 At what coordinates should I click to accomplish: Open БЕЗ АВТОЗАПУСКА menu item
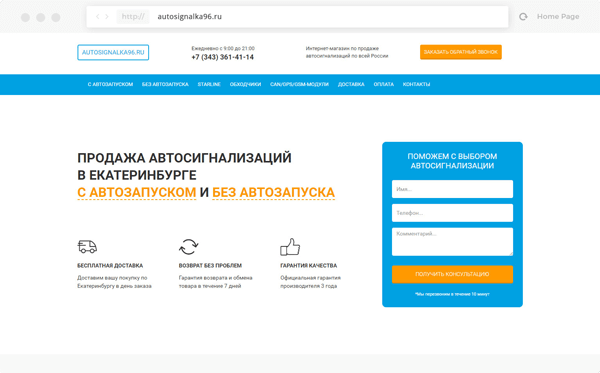coord(165,85)
